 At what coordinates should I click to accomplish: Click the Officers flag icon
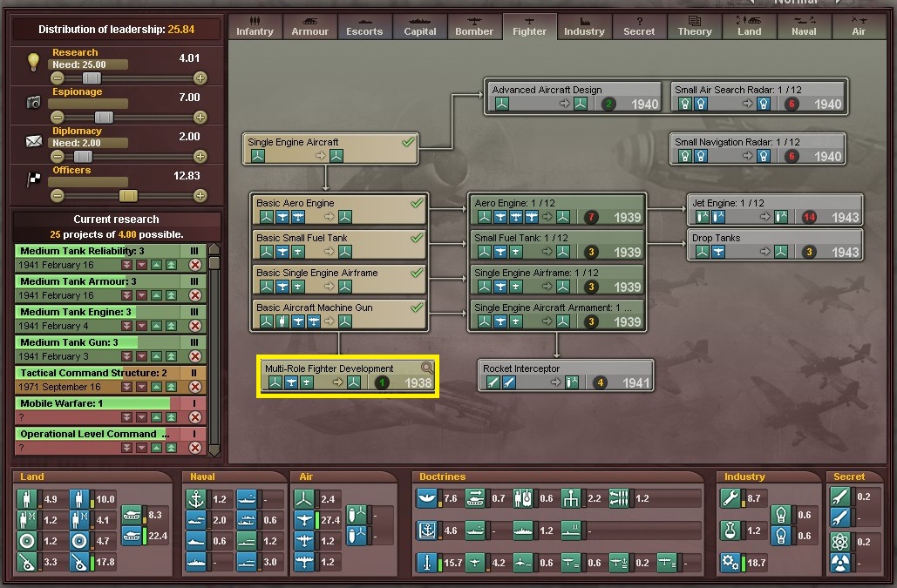34,179
